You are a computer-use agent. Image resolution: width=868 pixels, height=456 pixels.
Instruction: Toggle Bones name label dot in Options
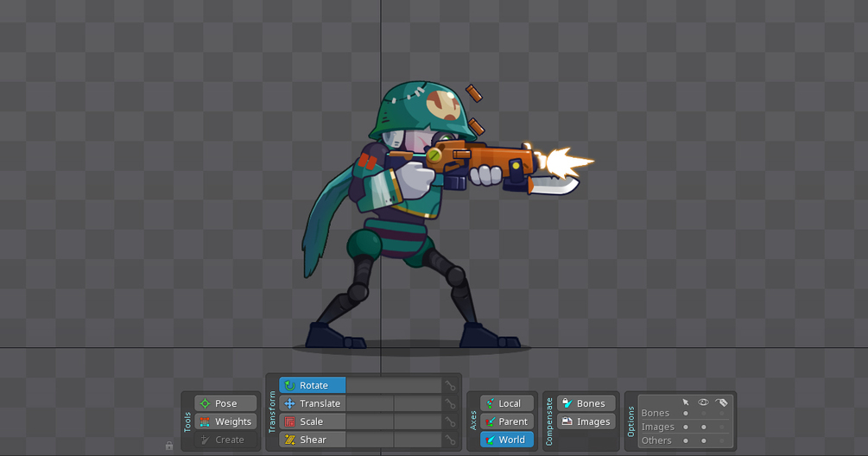coord(721,414)
